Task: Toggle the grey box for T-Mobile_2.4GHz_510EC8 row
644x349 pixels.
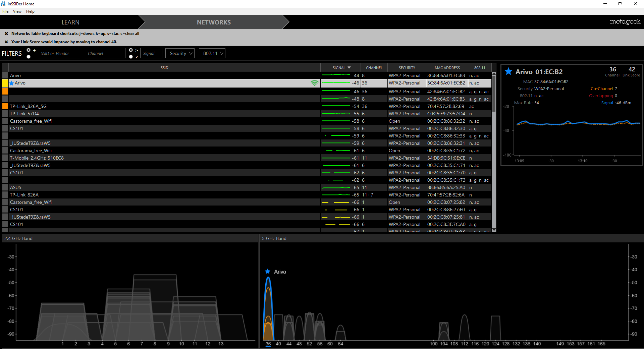Action: point(5,158)
